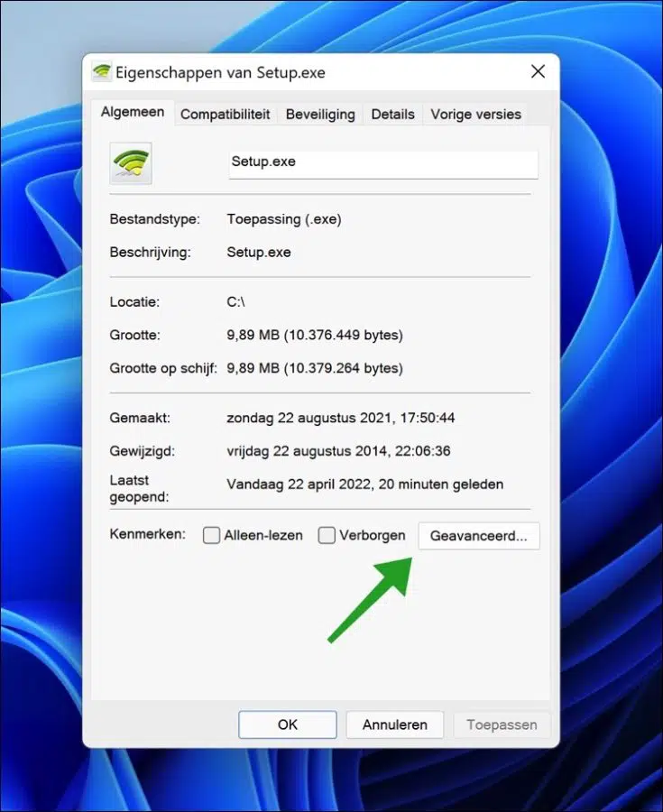Click the "Kenmerken:" label

pos(148,534)
